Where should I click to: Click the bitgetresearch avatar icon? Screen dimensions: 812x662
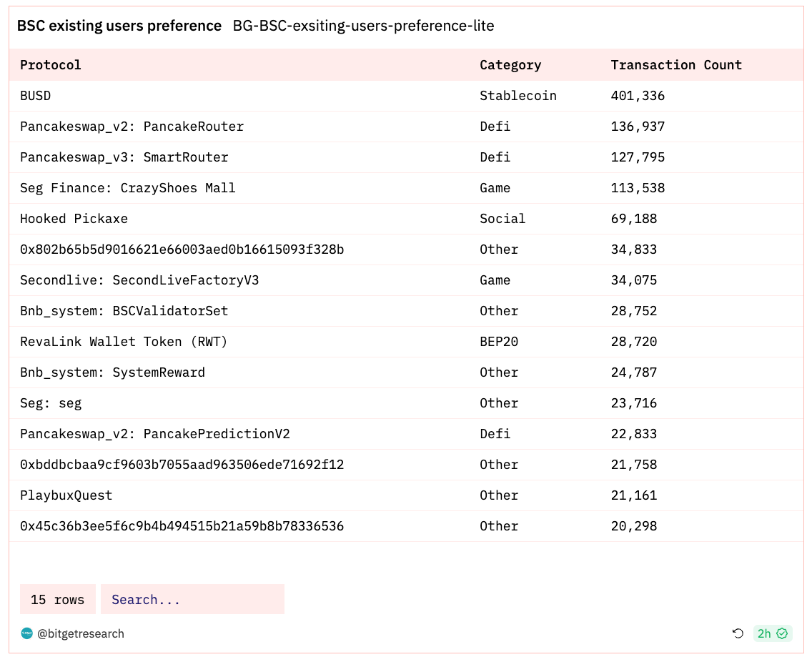(x=26, y=633)
